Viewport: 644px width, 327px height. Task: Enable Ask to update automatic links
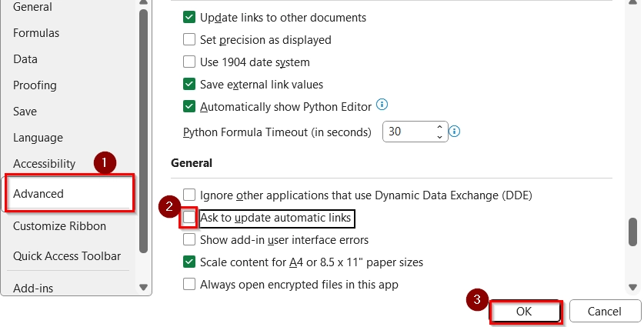click(189, 219)
